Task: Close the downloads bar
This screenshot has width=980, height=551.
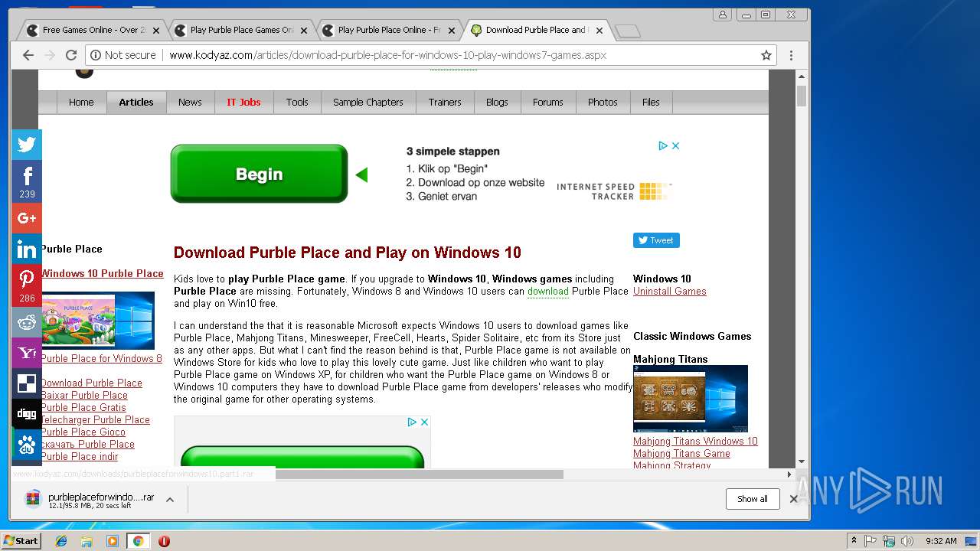Action: pyautogui.click(x=794, y=499)
